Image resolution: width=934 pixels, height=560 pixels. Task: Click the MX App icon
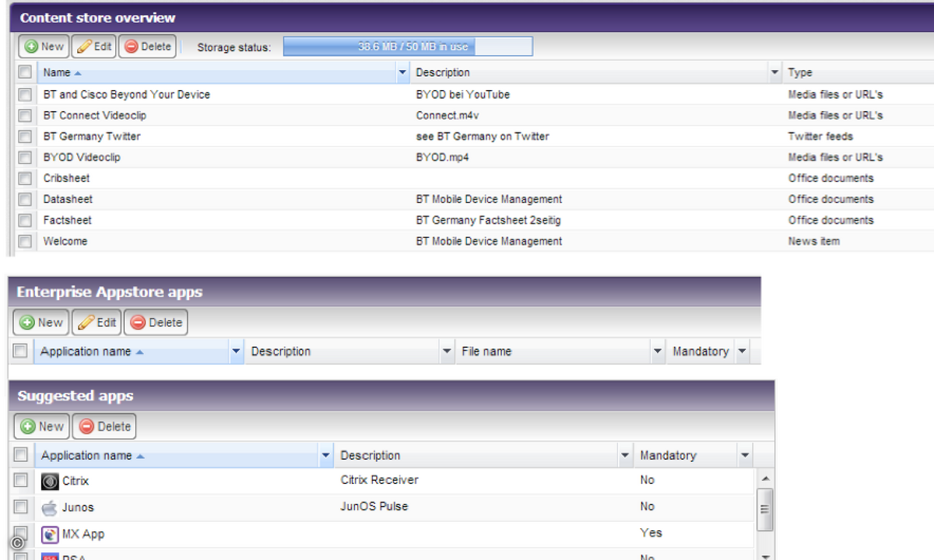(50, 534)
